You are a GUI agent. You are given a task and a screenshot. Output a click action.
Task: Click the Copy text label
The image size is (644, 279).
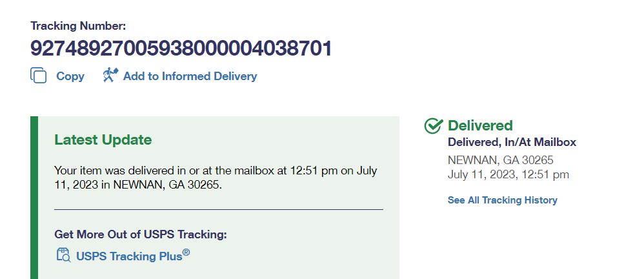pos(70,76)
